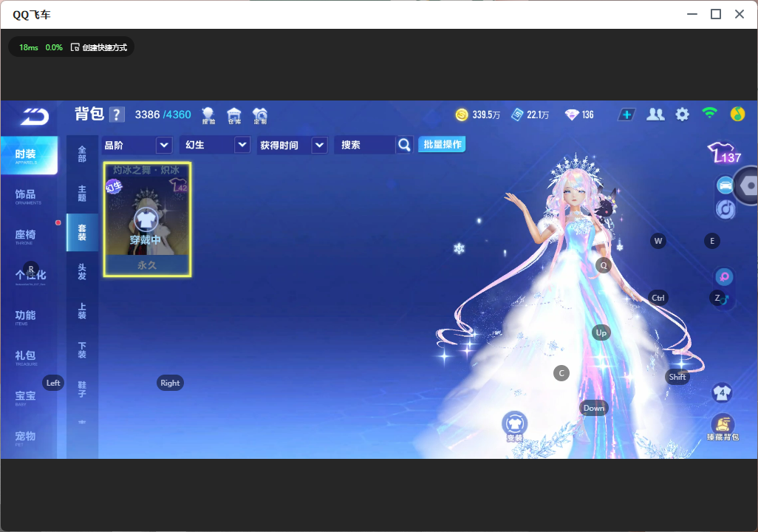
Task: Click the 变装 change outfit icon
Action: (514, 426)
